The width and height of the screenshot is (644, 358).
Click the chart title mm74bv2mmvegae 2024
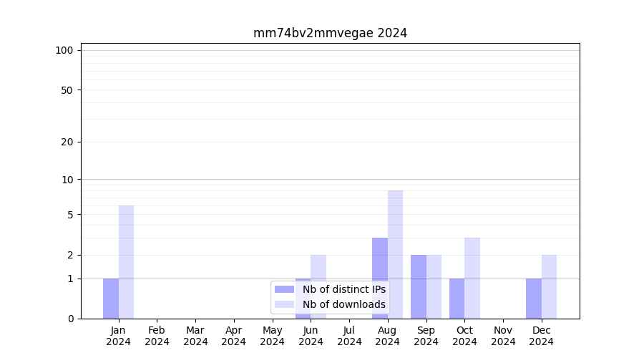pos(330,33)
